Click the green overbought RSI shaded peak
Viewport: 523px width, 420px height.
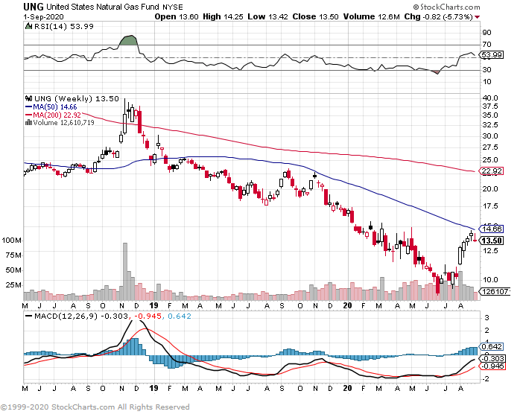coord(129,40)
